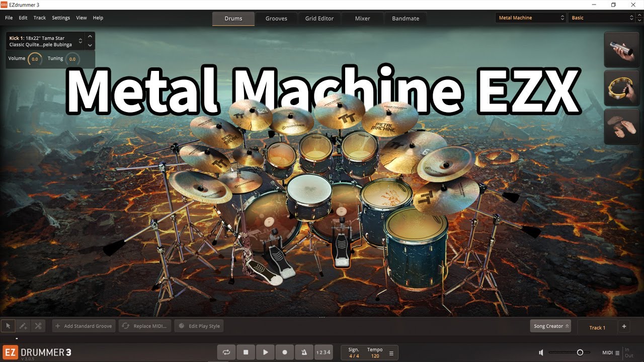Viewport: 644px width, 362px height.
Task: Select the shaker percussion thumbnail
Action: (621, 50)
